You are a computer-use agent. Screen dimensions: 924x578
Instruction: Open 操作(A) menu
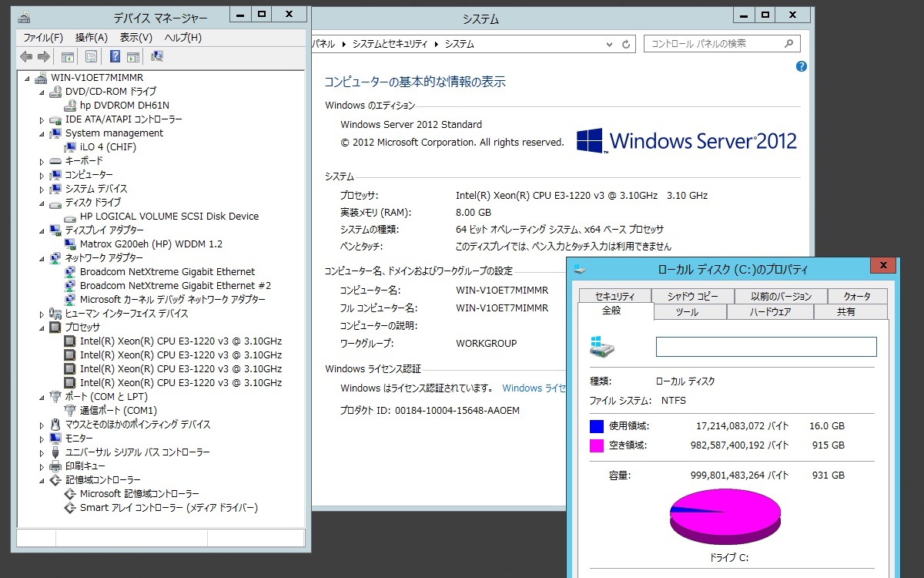click(x=92, y=37)
